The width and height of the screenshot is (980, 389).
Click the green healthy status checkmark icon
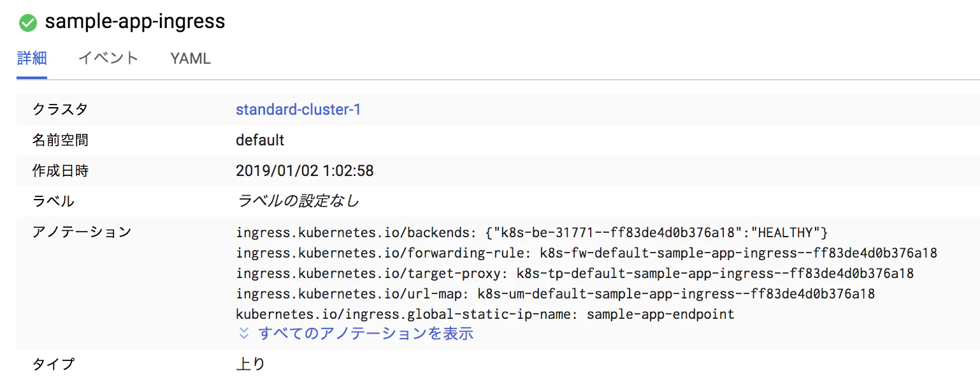28,23
